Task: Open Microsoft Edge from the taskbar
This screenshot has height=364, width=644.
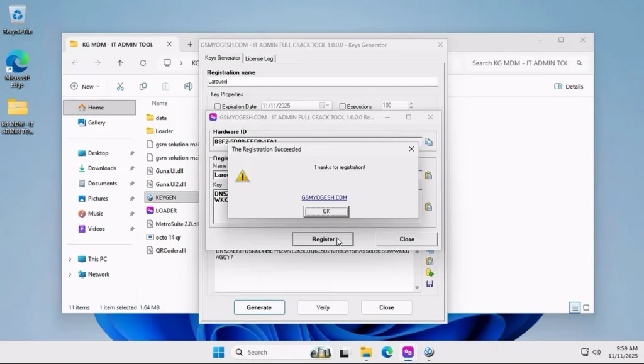Action: click(x=387, y=352)
